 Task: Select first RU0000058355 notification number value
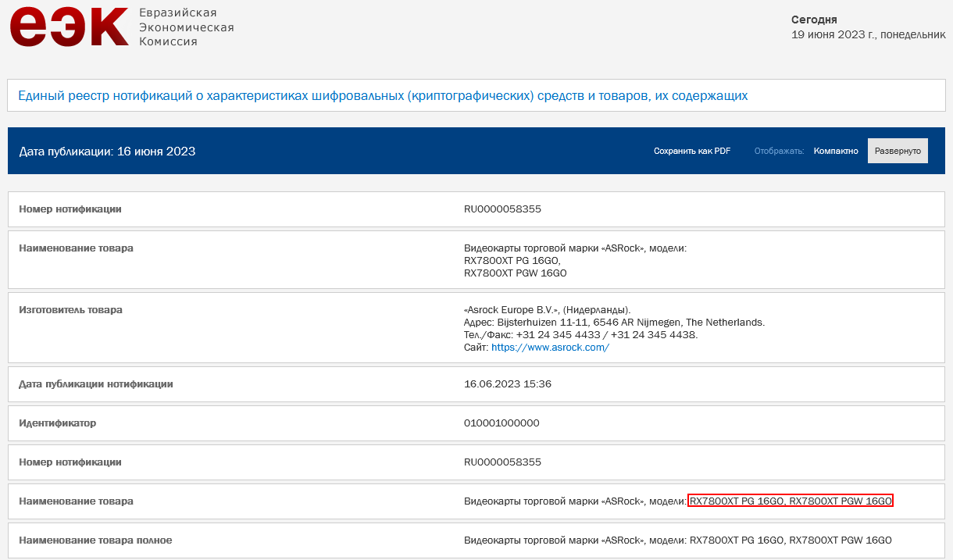pos(502,209)
